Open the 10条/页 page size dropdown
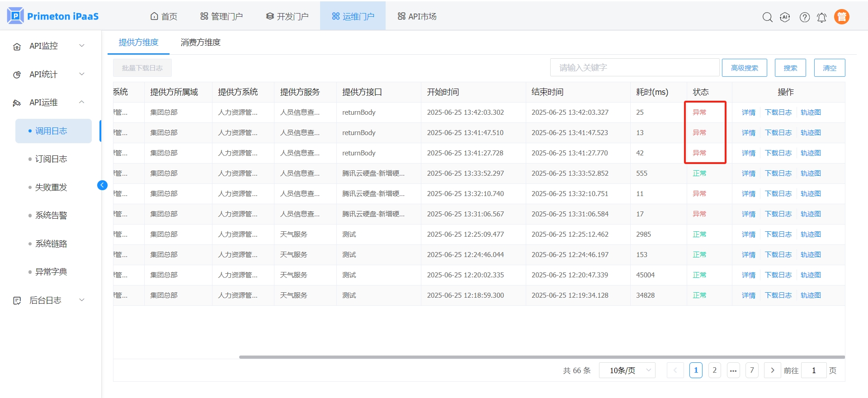 pyautogui.click(x=627, y=370)
